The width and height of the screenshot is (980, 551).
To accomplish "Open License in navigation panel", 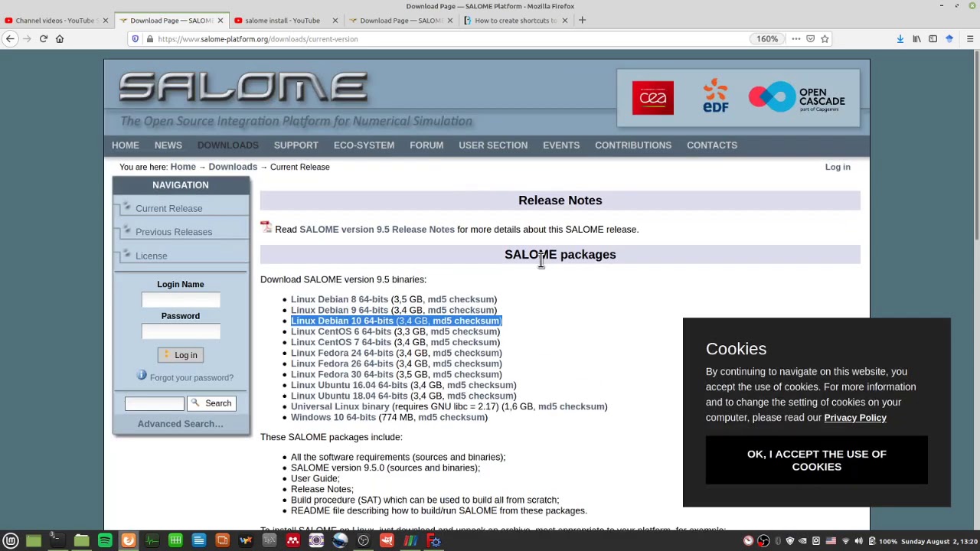I will [151, 256].
